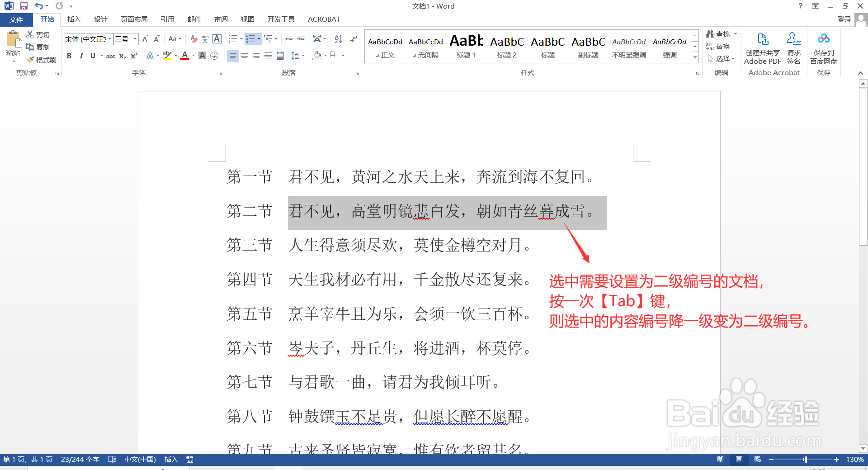Image resolution: width=868 pixels, height=470 pixels.
Task: Toggle character shading
Action: point(203,56)
